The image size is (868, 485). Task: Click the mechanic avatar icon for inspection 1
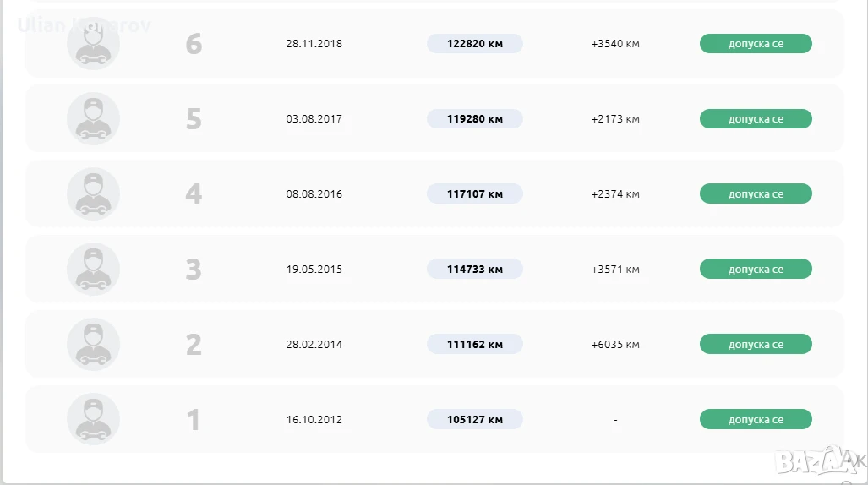point(93,420)
